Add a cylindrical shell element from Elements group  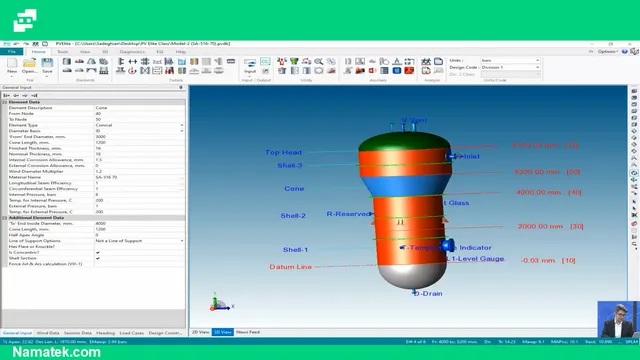coord(67,62)
